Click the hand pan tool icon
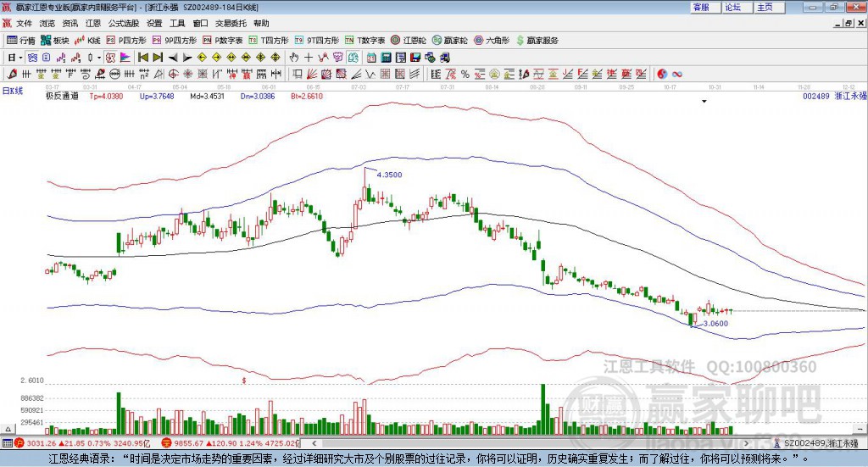The height and width of the screenshot is (467, 868). point(294,58)
